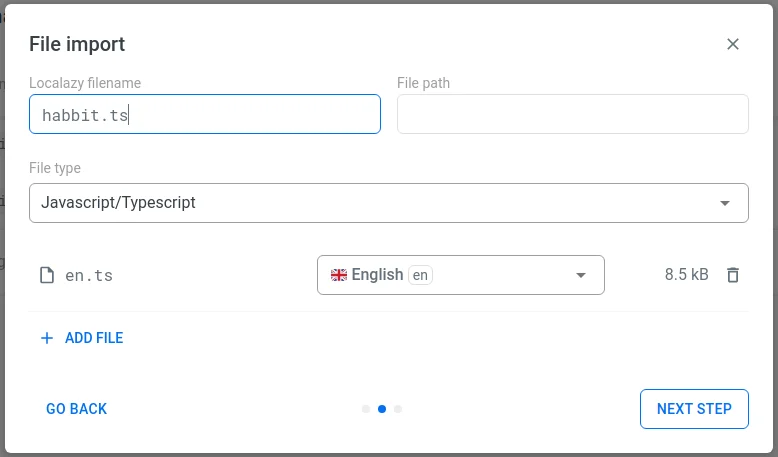Click the UK flag in language selector
The width and height of the screenshot is (778, 457).
(x=339, y=275)
